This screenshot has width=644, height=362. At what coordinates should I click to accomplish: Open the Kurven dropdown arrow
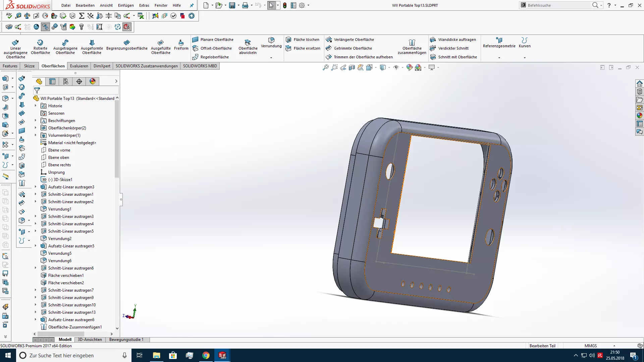tap(525, 58)
